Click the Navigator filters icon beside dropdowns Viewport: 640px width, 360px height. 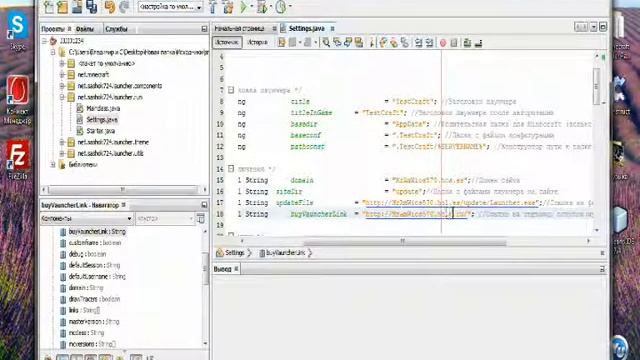(201, 219)
